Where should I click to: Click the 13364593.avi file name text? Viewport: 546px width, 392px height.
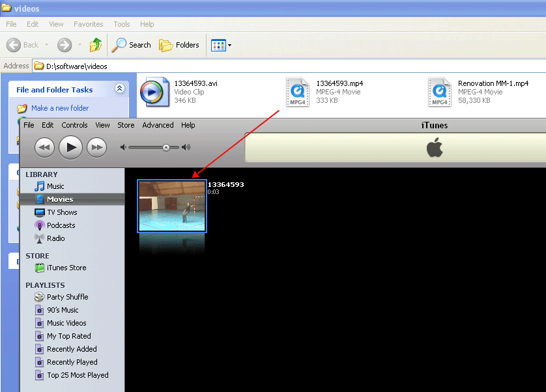point(195,83)
